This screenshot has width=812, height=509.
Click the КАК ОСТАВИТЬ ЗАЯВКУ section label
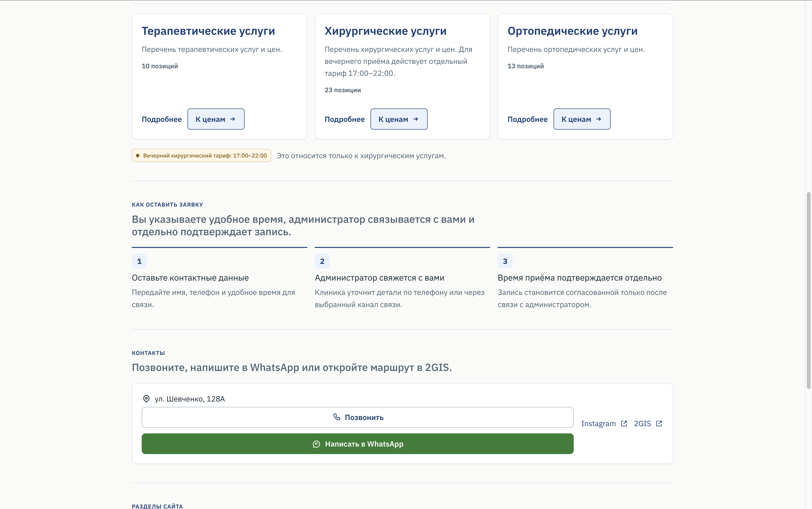[x=167, y=205]
